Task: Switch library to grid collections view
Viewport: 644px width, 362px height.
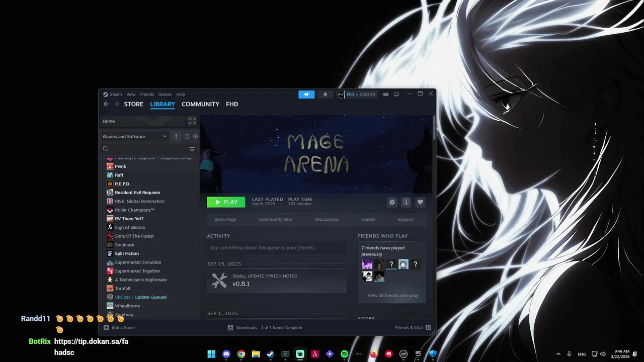Action: click(x=192, y=121)
